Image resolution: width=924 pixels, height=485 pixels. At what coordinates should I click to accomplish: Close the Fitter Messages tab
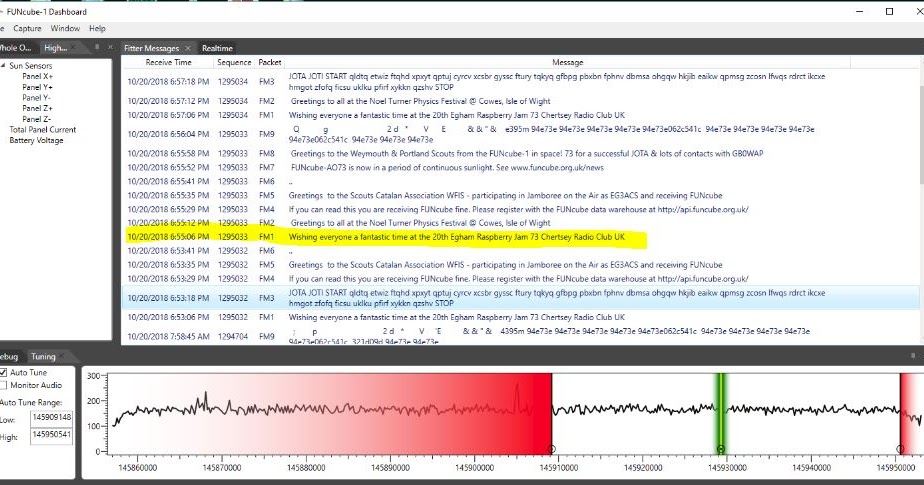point(188,48)
